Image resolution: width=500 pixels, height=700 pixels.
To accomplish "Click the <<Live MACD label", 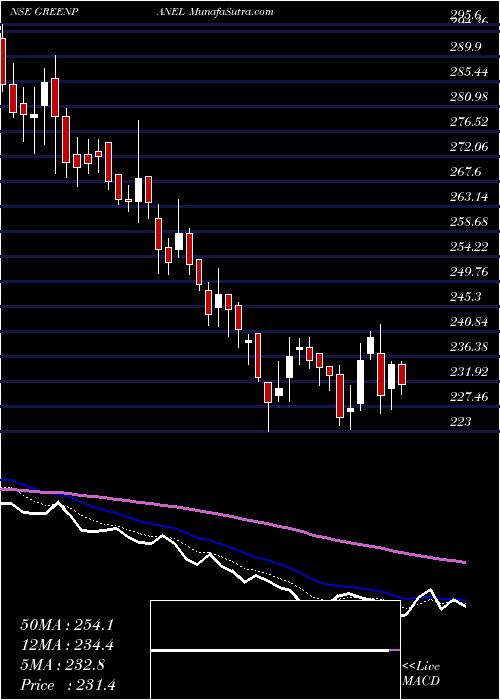I will pyautogui.click(x=421, y=674).
